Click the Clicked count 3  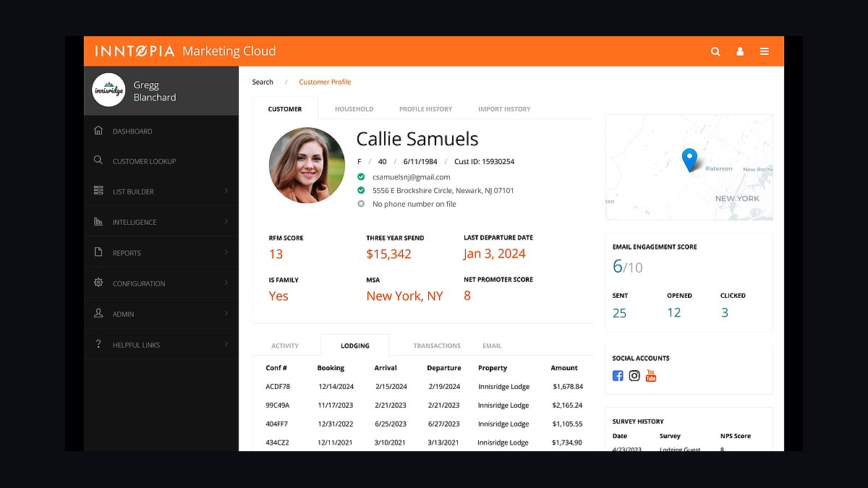pyautogui.click(x=725, y=313)
